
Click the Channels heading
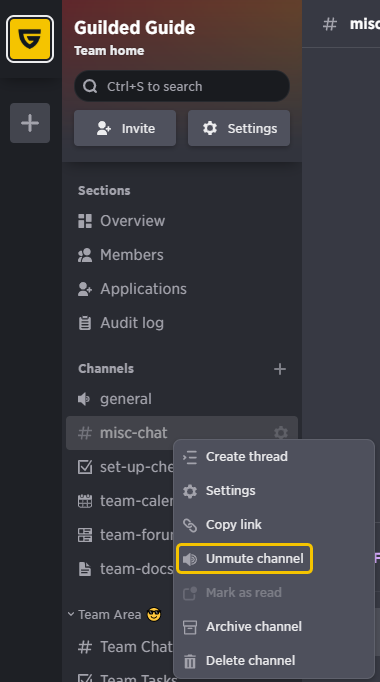(x=106, y=369)
